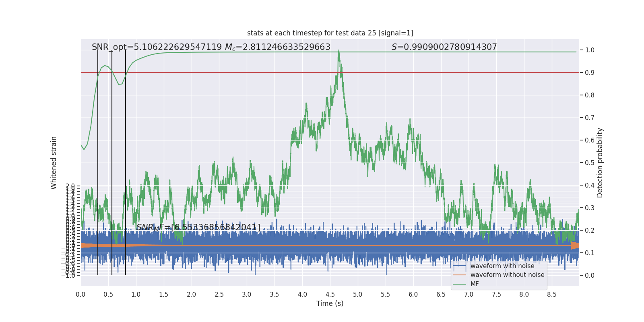Click the x-axis tick label 5.5
644x322 pixels.
coord(386,294)
